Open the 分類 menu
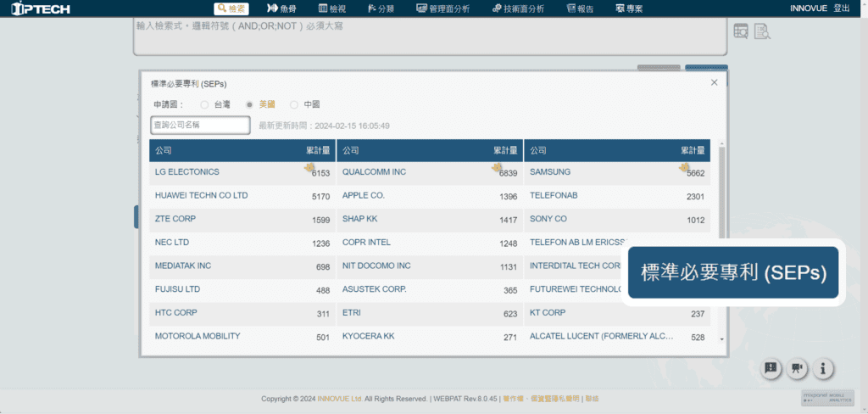The width and height of the screenshot is (868, 414). pyautogui.click(x=381, y=8)
